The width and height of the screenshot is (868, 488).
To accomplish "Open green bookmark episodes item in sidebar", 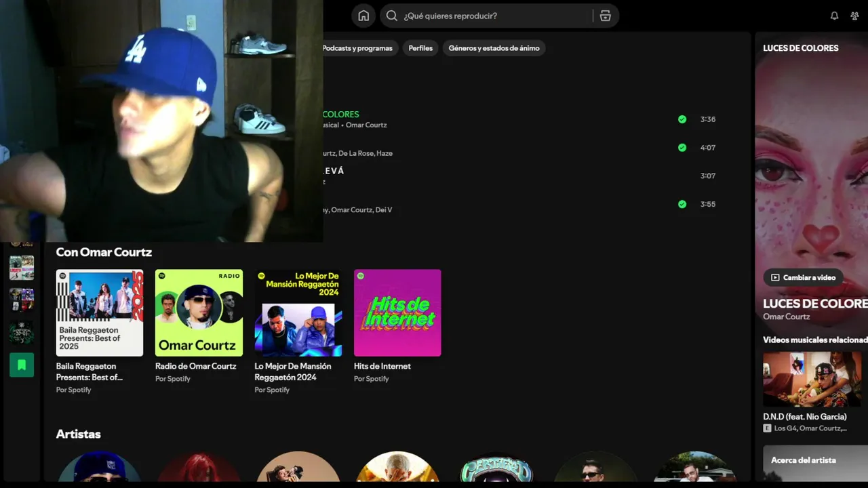I will [x=22, y=365].
